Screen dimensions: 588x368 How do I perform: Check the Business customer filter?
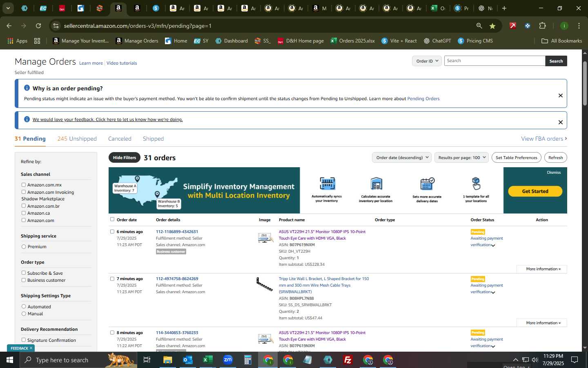click(x=24, y=280)
